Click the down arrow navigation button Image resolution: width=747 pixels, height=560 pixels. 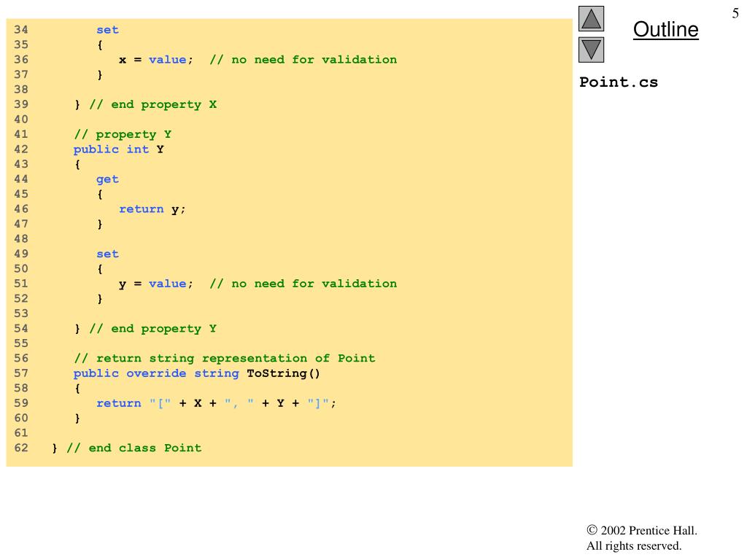tap(591, 50)
